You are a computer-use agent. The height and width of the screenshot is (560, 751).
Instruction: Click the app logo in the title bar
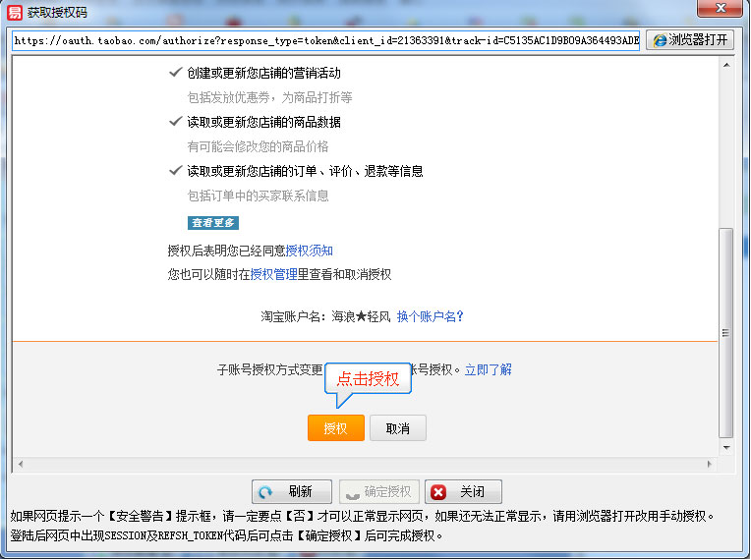click(x=15, y=12)
